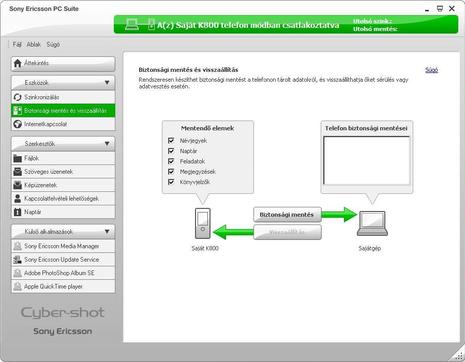This screenshot has height=362, width=465.
Task: Click the folder icon beside Fájlok
Action: click(x=17, y=158)
